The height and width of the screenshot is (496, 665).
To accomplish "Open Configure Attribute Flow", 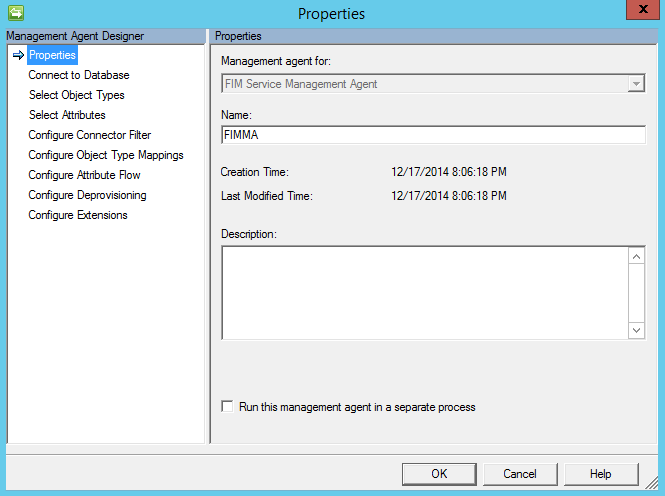I will tap(84, 175).
